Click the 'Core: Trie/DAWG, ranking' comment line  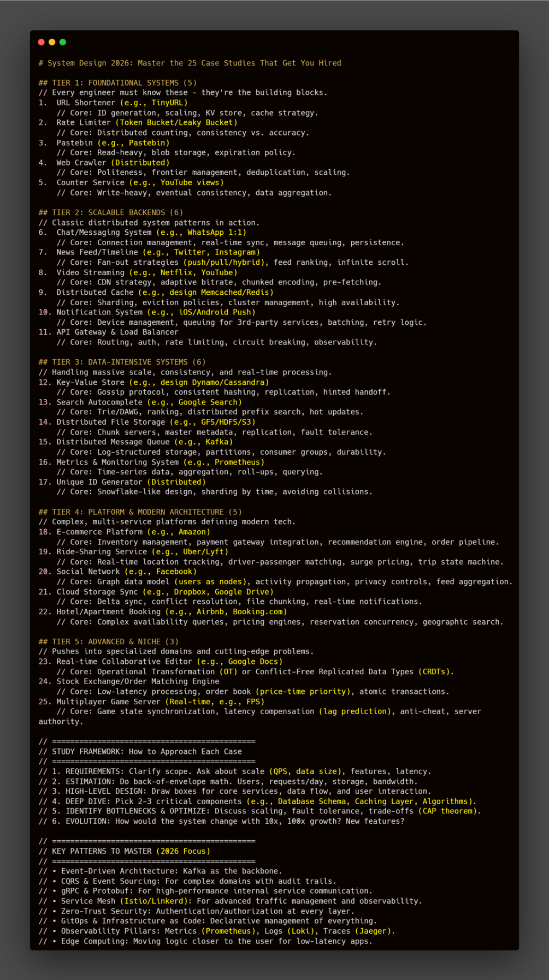pos(210,413)
